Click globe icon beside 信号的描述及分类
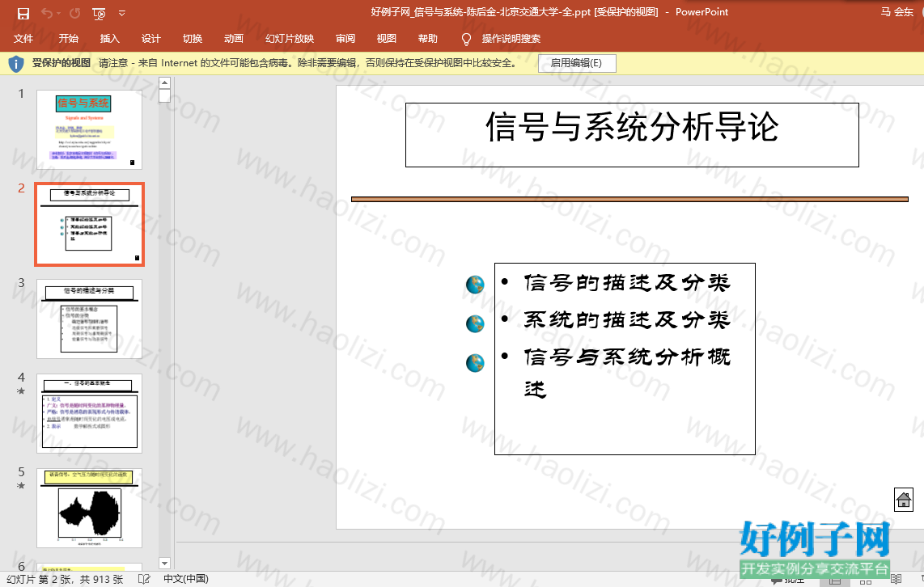924x587 pixels. tap(475, 285)
